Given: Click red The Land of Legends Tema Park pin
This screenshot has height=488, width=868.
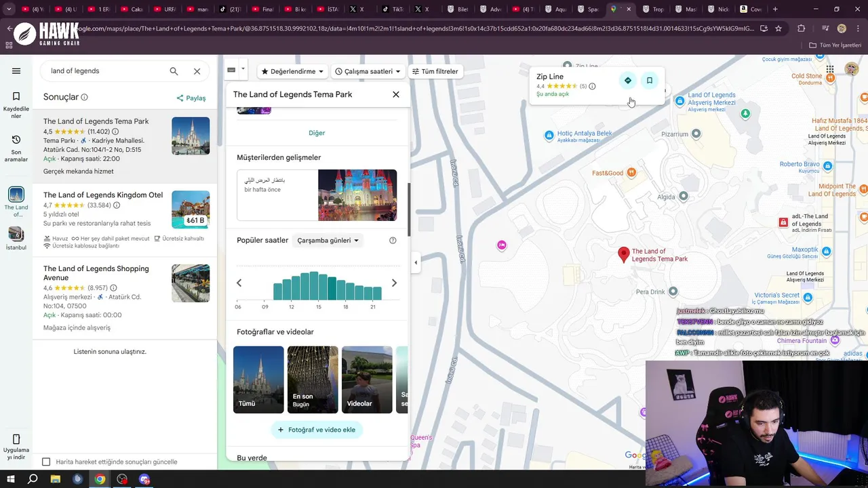Looking at the screenshot, I should tap(624, 255).
